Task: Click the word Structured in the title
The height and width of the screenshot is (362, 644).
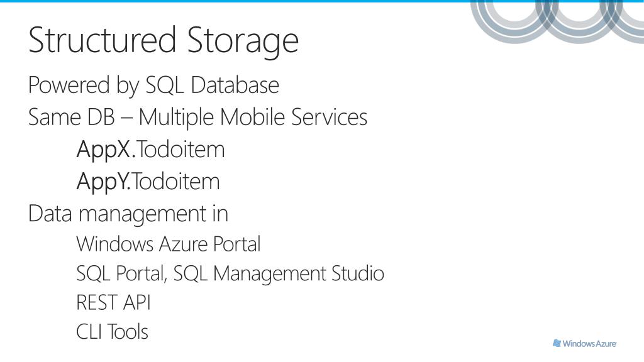Action: tap(103, 40)
